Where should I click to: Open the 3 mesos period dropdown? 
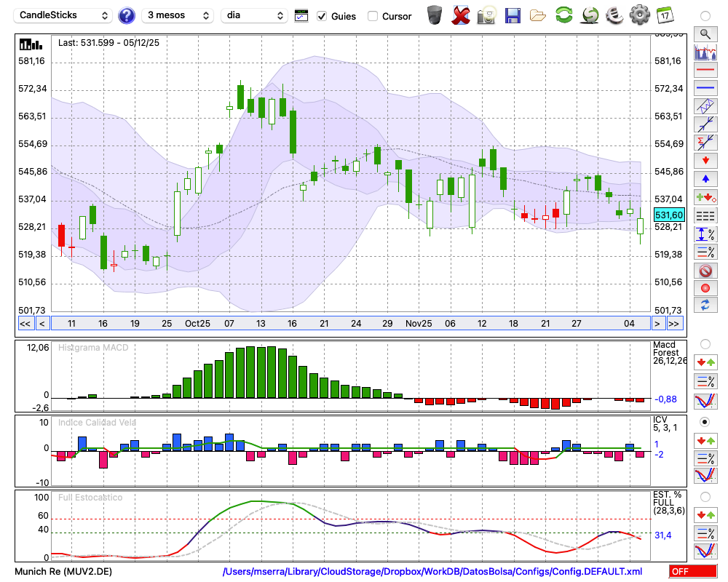point(178,15)
